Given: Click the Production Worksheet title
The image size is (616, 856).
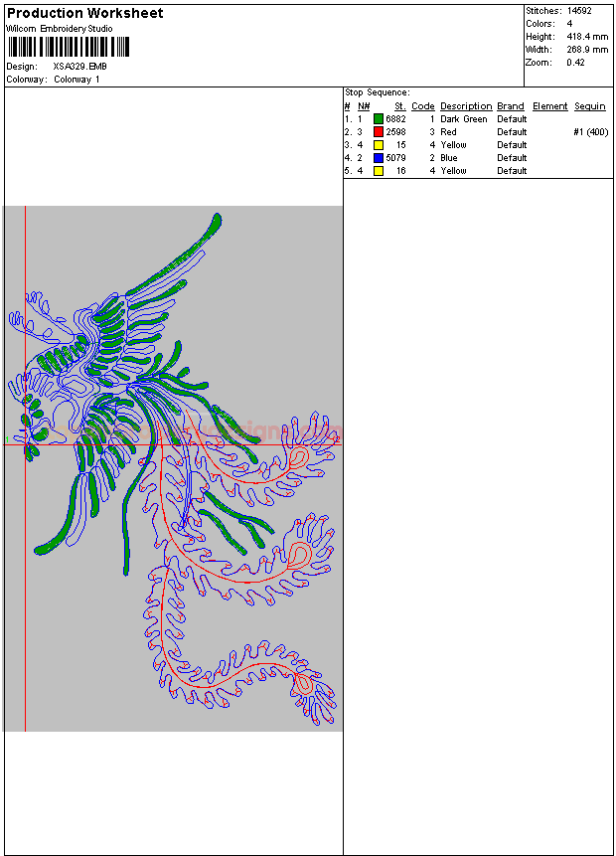Looking at the screenshot, I should click(x=85, y=13).
